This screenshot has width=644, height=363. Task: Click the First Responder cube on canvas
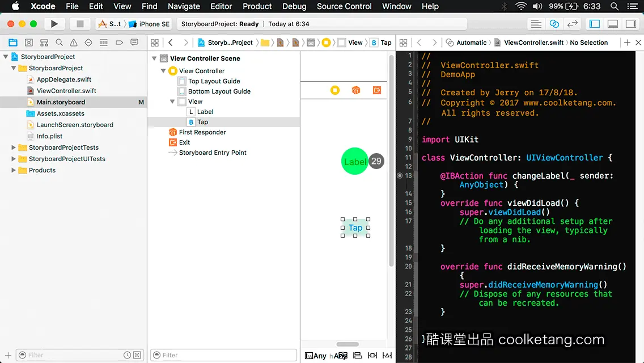[x=356, y=90]
